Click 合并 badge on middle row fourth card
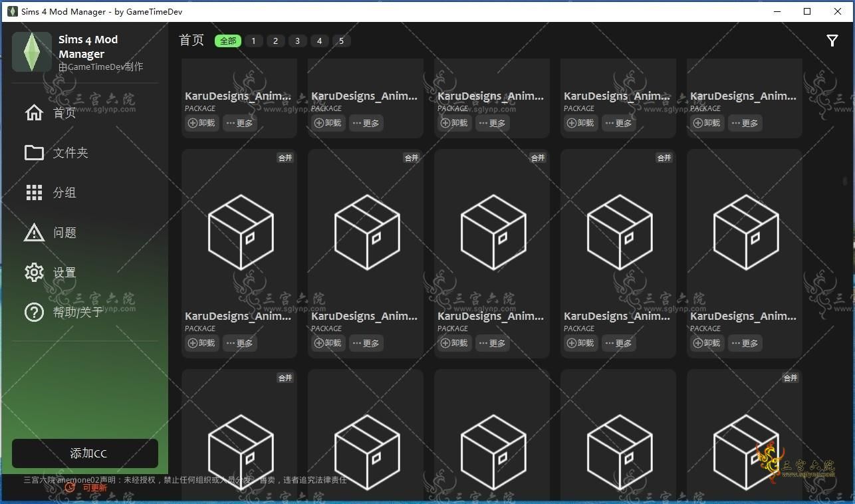 664,158
